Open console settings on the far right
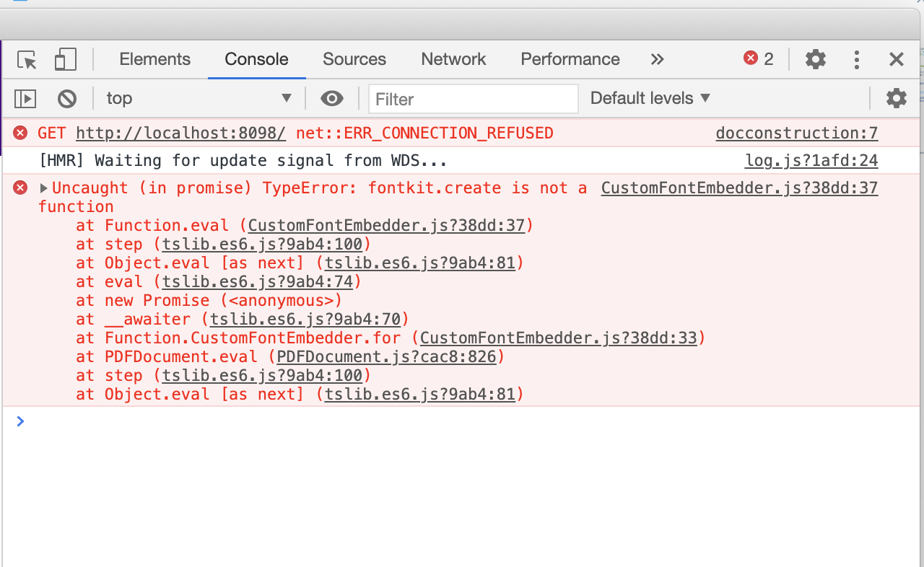This screenshot has width=924, height=567. tap(897, 98)
